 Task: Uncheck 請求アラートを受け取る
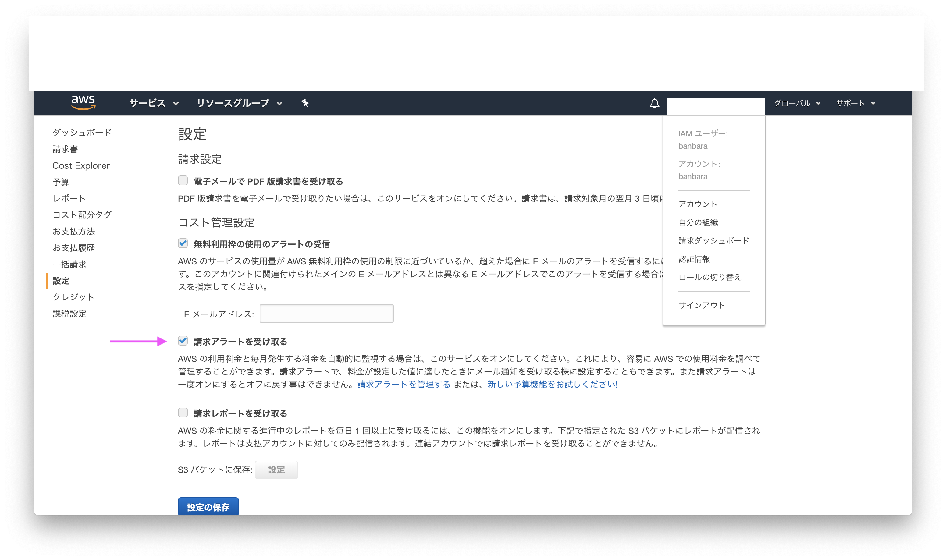(183, 341)
